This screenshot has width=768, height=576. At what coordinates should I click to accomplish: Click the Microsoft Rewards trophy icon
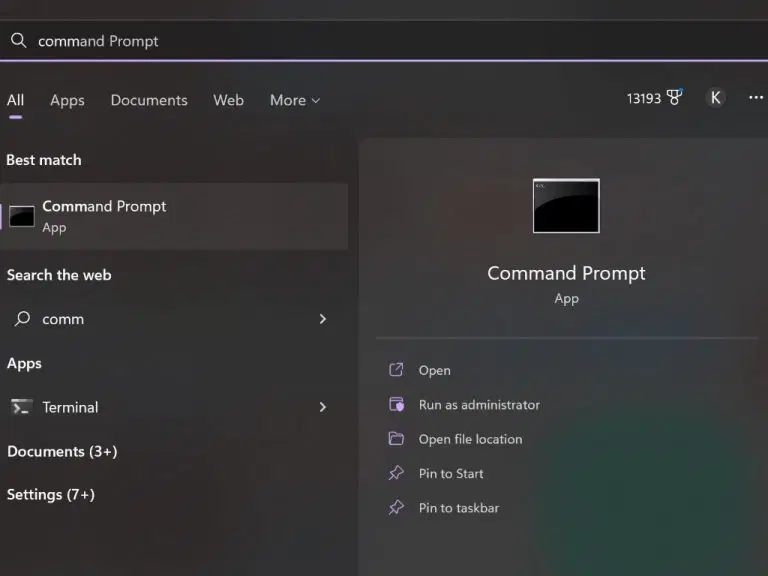click(674, 97)
